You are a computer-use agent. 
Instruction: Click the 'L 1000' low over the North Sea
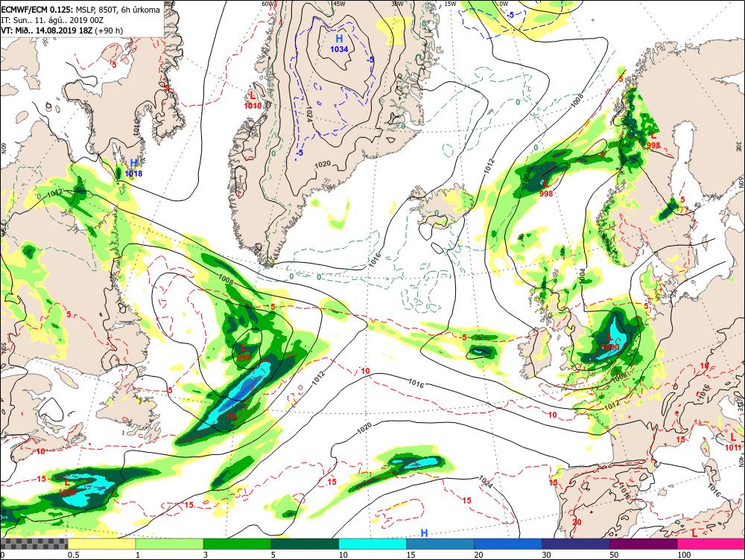click(x=611, y=342)
